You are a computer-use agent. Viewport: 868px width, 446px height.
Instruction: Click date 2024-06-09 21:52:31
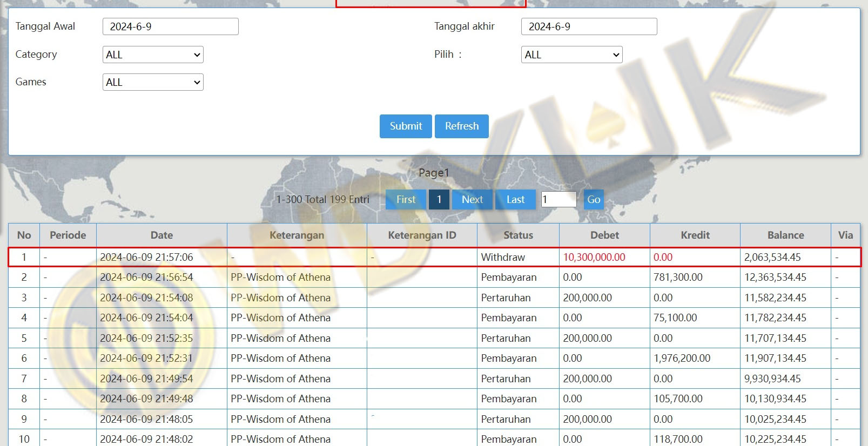(146, 359)
